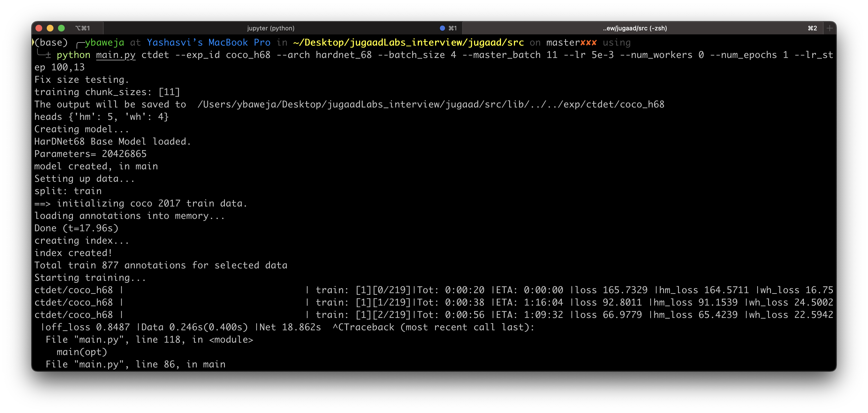868x413 pixels.
Task: Click the [2/219] training progress entry
Action: 391,315
